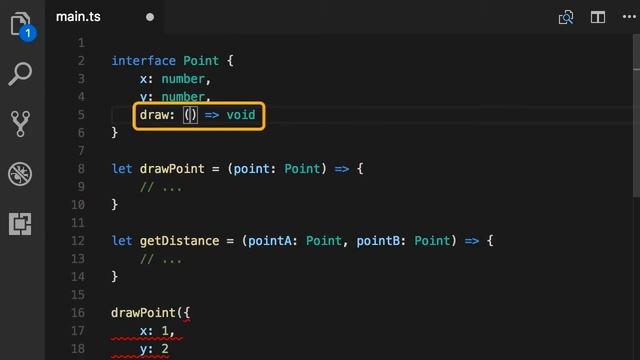The image size is (640, 360).
Task: Click 'void' return type on line 5
Action: [241, 115]
